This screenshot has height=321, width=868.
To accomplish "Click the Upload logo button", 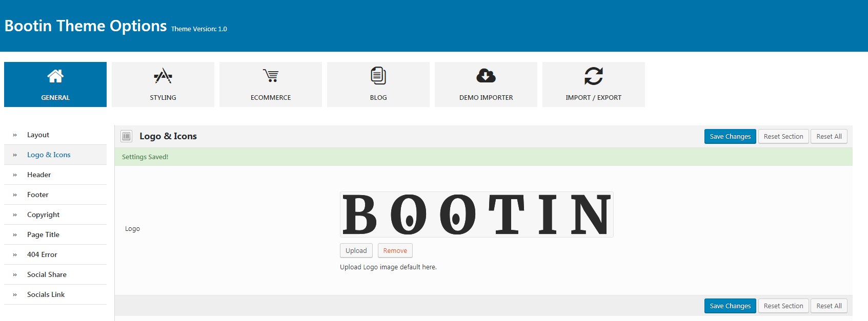I will (356, 250).
